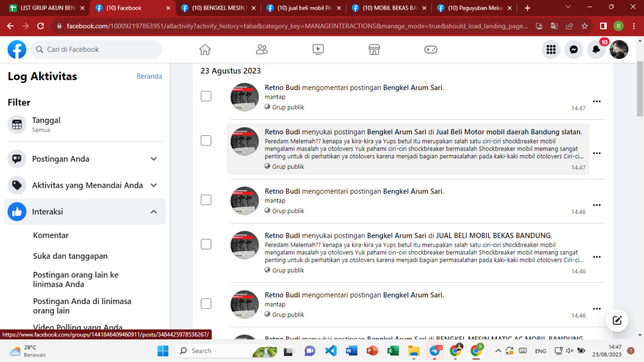Select Postingan orang lain ke linimasa Anda

[x=76, y=279]
